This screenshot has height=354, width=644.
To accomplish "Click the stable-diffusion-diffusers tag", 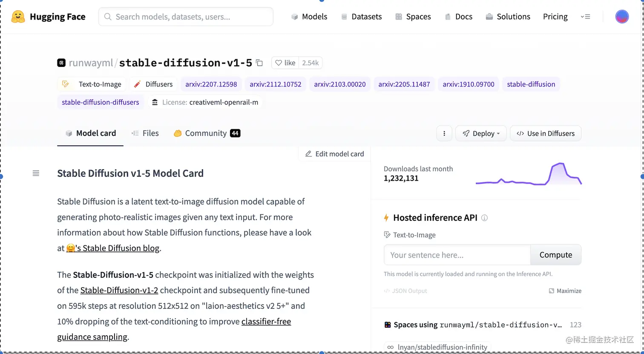I will point(101,102).
